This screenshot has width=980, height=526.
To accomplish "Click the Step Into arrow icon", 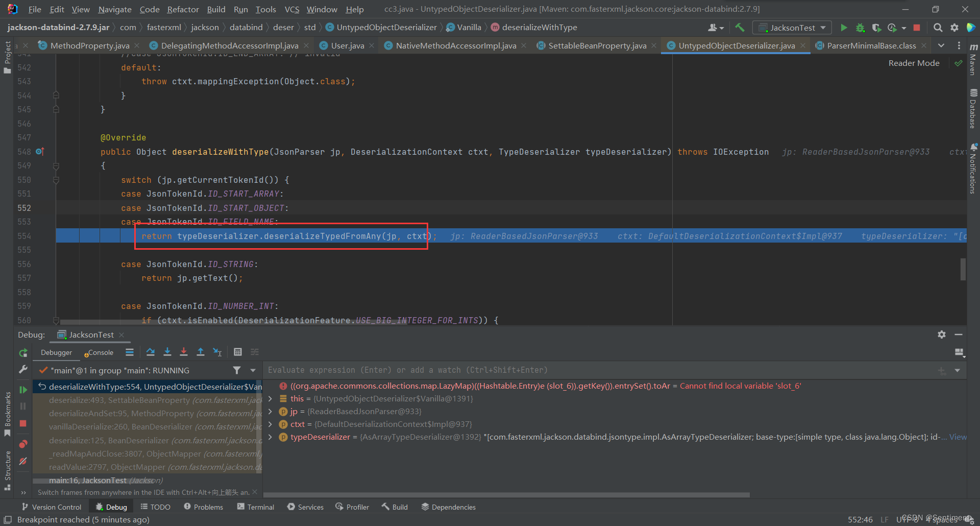I will coord(167,352).
